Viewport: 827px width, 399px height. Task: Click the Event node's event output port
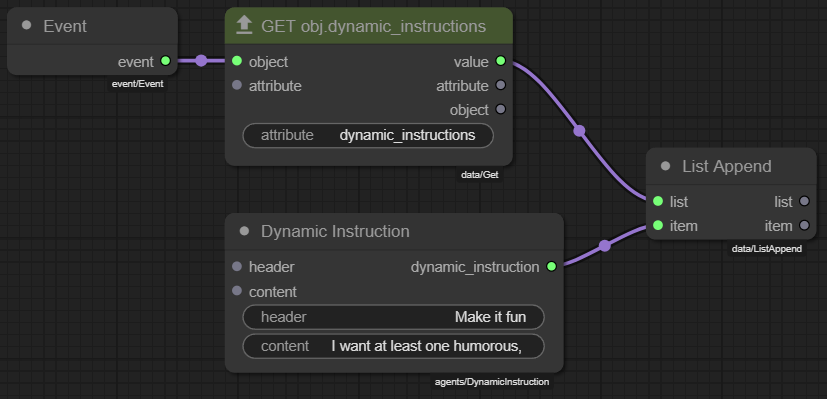point(166,61)
